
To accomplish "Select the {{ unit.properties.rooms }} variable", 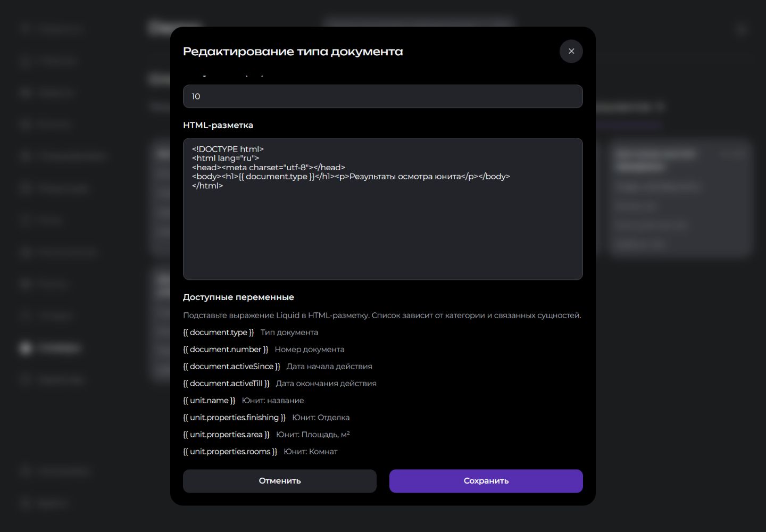I will coord(230,452).
